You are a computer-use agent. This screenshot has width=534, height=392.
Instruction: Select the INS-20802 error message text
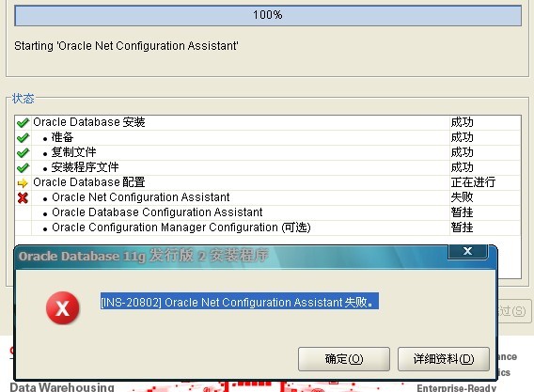tap(239, 302)
